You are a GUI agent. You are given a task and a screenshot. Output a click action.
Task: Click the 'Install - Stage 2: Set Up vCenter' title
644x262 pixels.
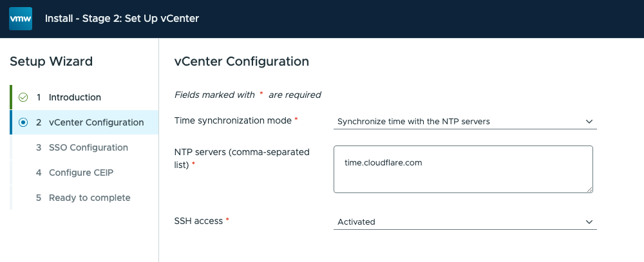pos(122,19)
